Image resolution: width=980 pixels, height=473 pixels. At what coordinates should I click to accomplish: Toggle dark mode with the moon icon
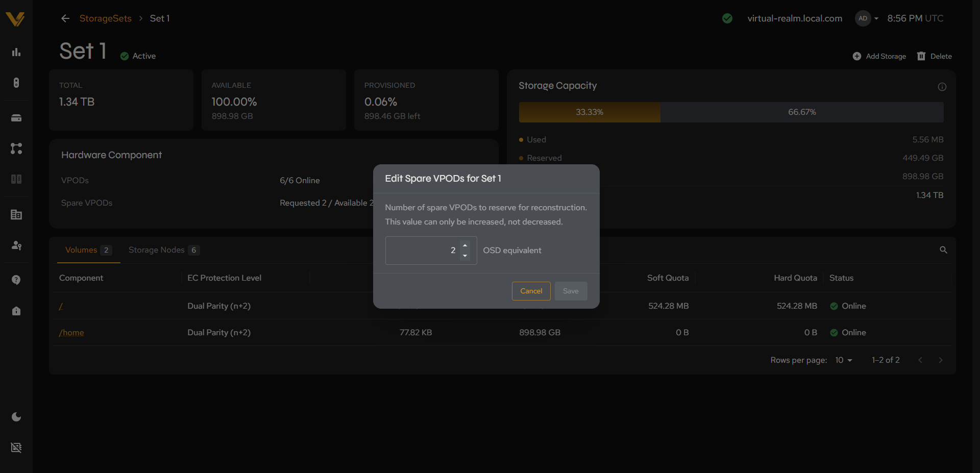pyautogui.click(x=16, y=417)
